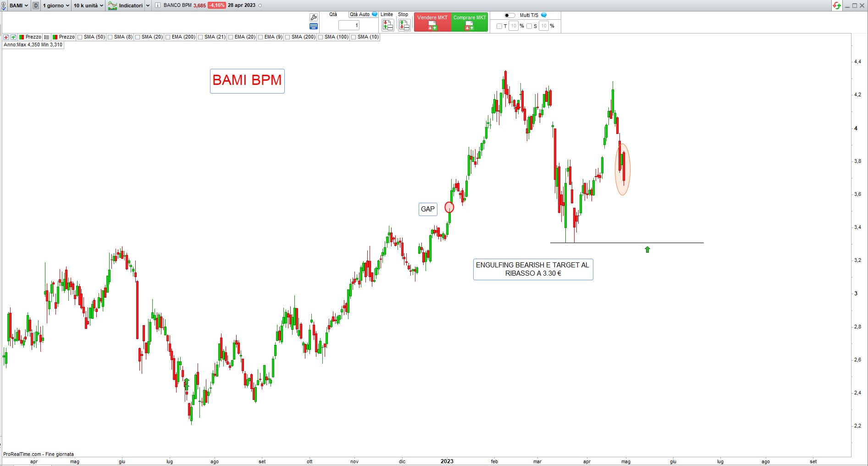Click the Stop order icon

(404, 25)
